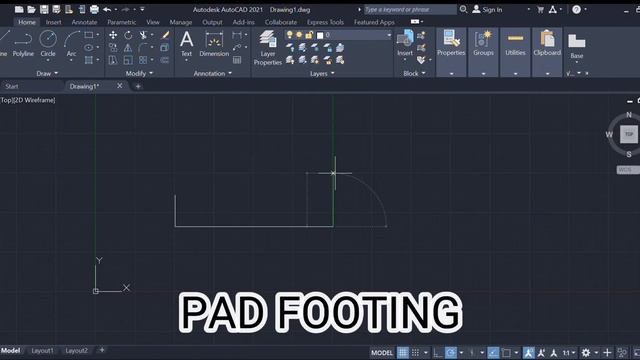The image size is (640, 360).
Task: Switch to the Manage ribbon tab
Action: (181, 22)
